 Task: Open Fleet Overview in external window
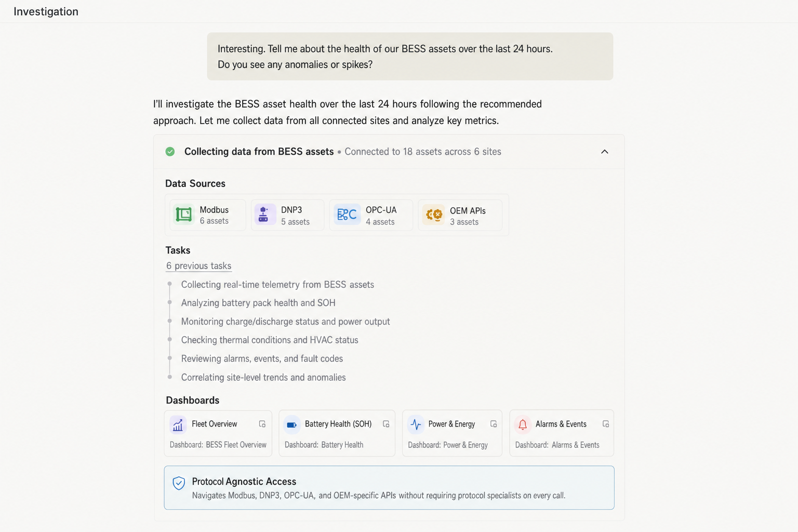[x=262, y=423]
